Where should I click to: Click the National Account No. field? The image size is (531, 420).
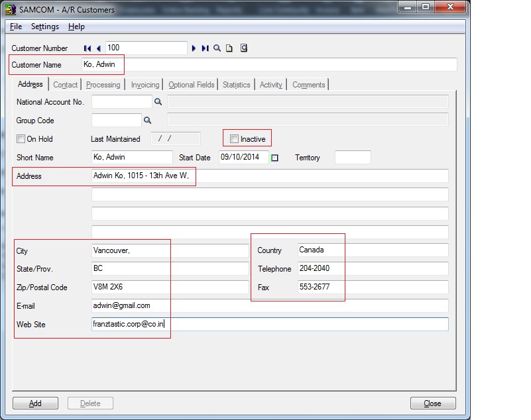(x=121, y=101)
